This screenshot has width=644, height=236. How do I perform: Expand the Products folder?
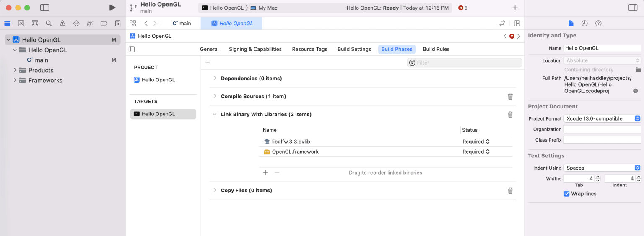(x=15, y=70)
